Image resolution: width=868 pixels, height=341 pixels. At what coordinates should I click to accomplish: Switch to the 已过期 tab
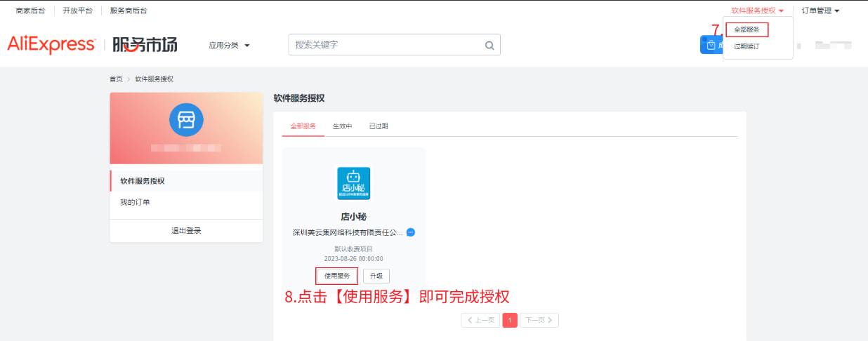coord(379,126)
